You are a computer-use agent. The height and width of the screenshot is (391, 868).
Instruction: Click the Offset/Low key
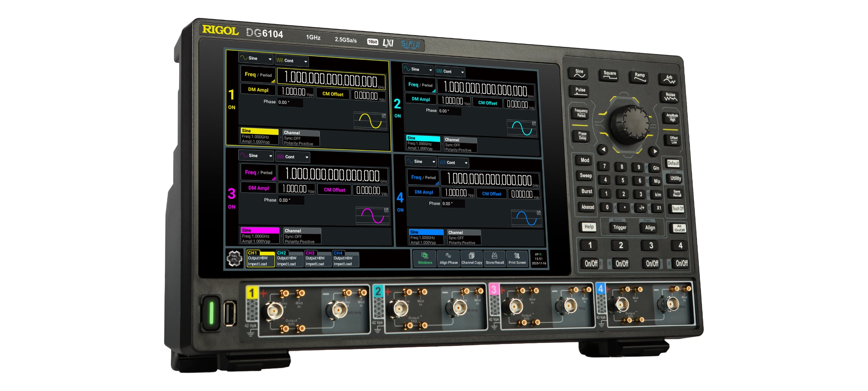673,140
